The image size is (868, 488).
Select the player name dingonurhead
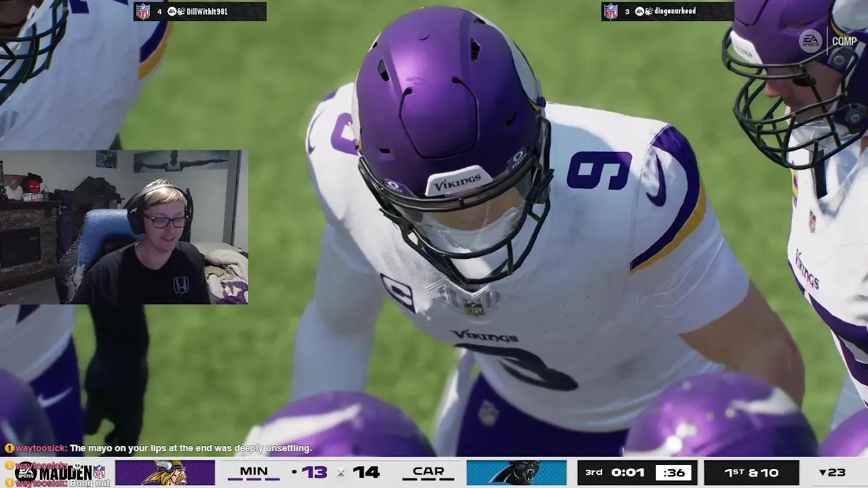[x=675, y=12]
